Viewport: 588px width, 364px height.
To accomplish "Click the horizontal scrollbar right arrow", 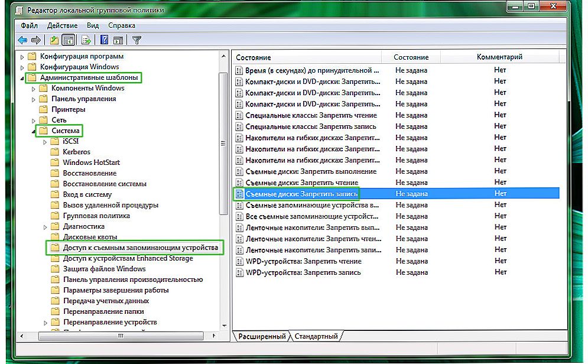I will point(214,336).
